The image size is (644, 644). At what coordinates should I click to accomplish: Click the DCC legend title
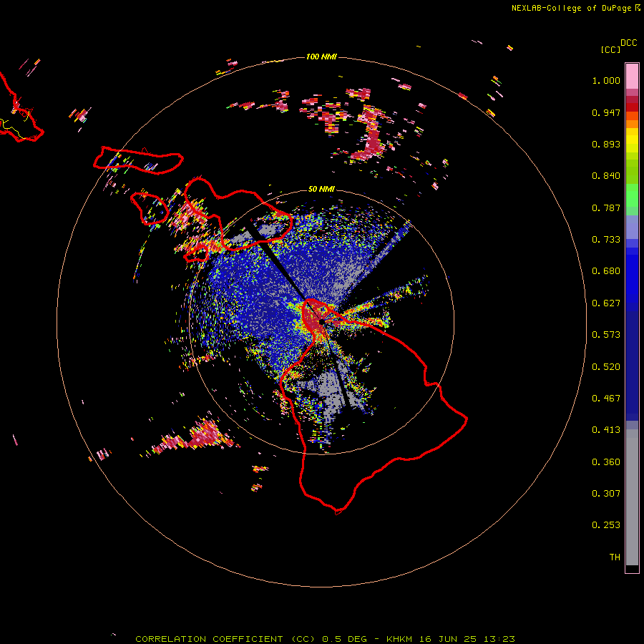coord(628,43)
